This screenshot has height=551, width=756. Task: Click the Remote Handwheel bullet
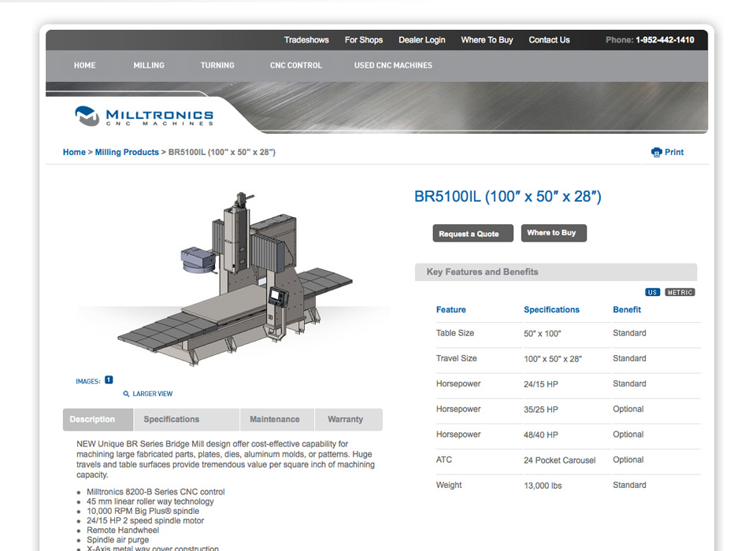[123, 531]
